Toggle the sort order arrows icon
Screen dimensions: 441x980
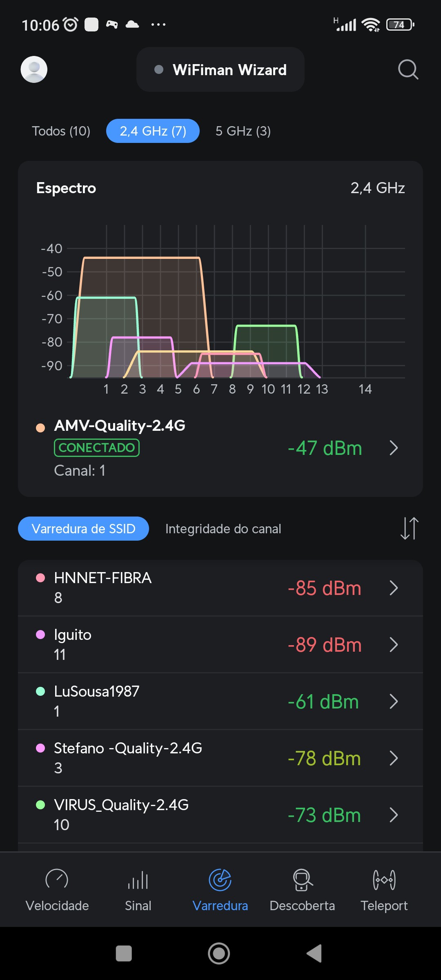[409, 528]
